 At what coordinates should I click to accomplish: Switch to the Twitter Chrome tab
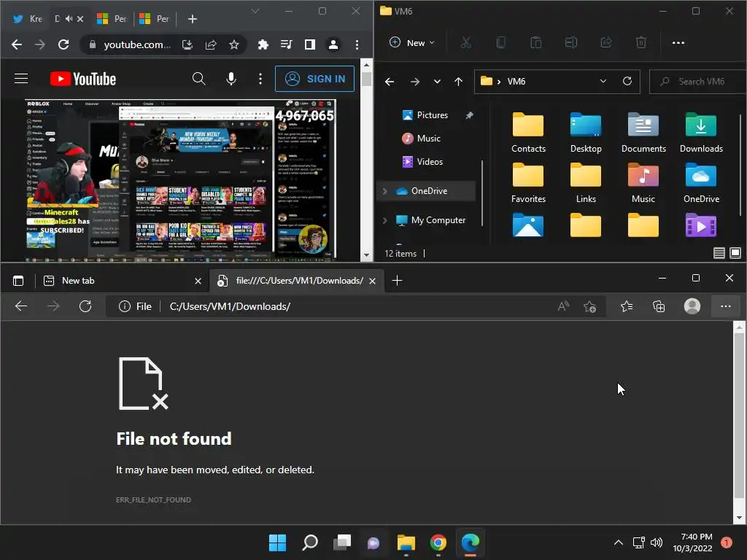[x=27, y=18]
